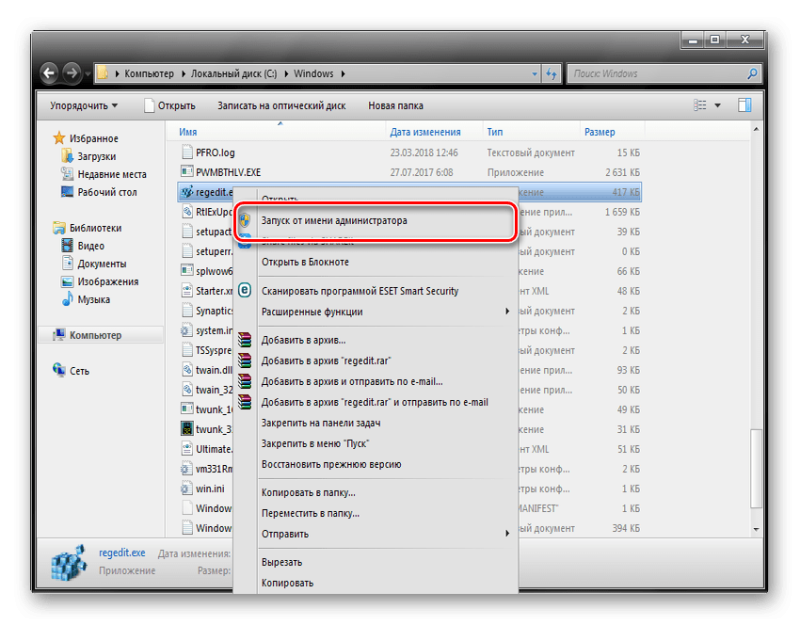Toggle the preview pane button in the toolbar
800x625 pixels.
pyautogui.click(x=744, y=105)
